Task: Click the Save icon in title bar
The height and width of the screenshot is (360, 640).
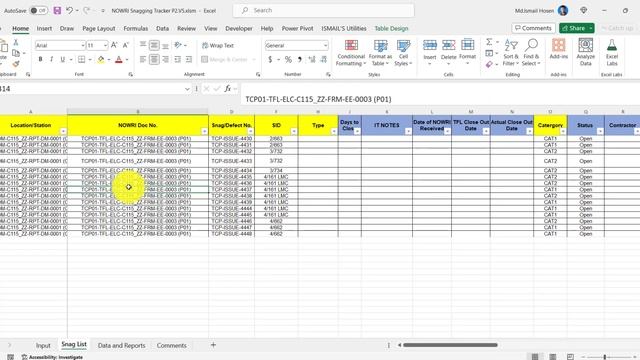Action: pyautogui.click(x=57, y=11)
